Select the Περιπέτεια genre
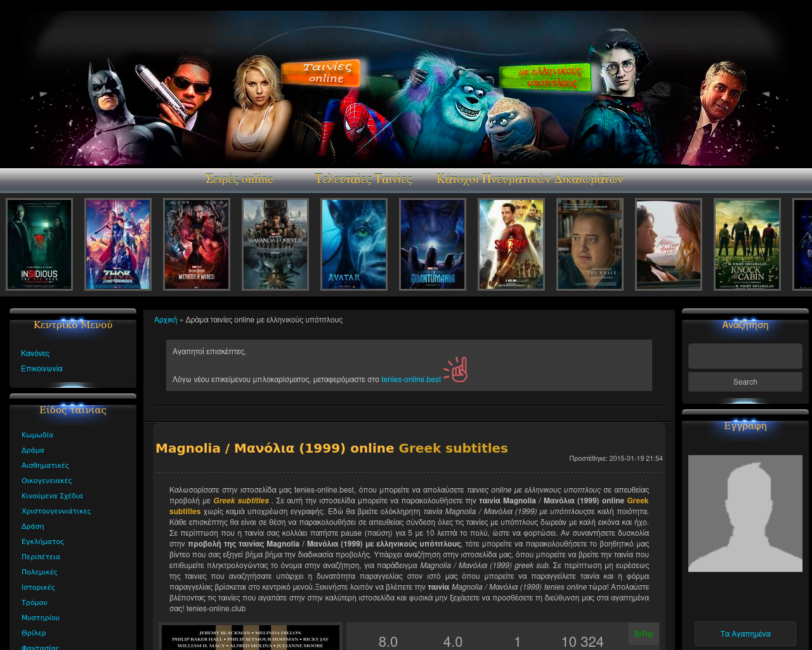This screenshot has width=812, height=650. [x=41, y=557]
